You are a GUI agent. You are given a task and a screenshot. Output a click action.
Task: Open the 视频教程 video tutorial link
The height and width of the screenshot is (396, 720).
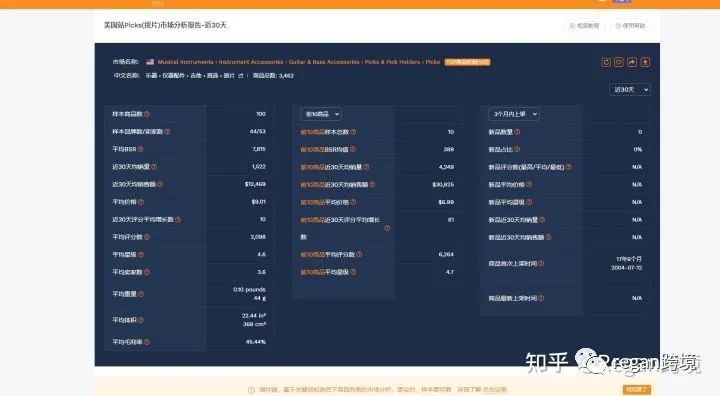pyautogui.click(x=584, y=26)
